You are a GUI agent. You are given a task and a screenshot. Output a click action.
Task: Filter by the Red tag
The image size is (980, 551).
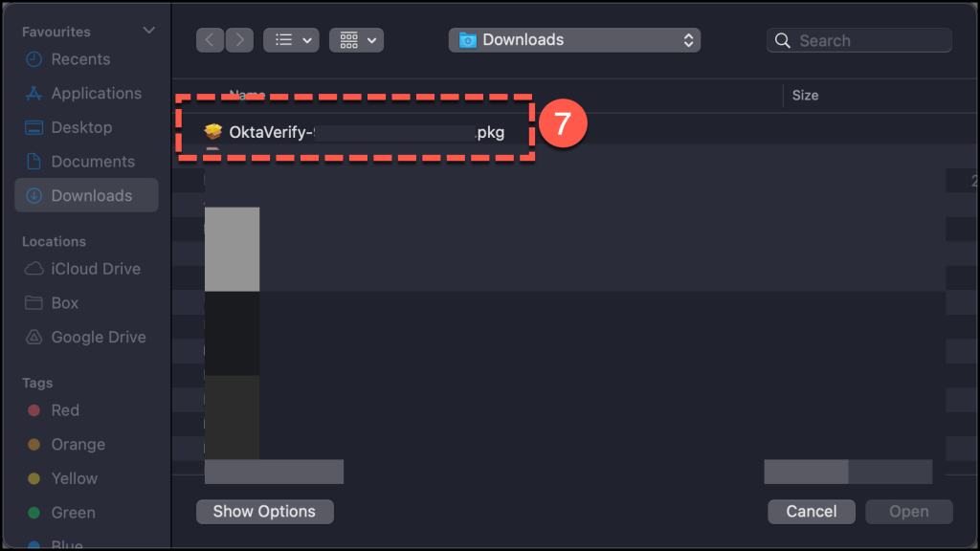pyautogui.click(x=65, y=410)
